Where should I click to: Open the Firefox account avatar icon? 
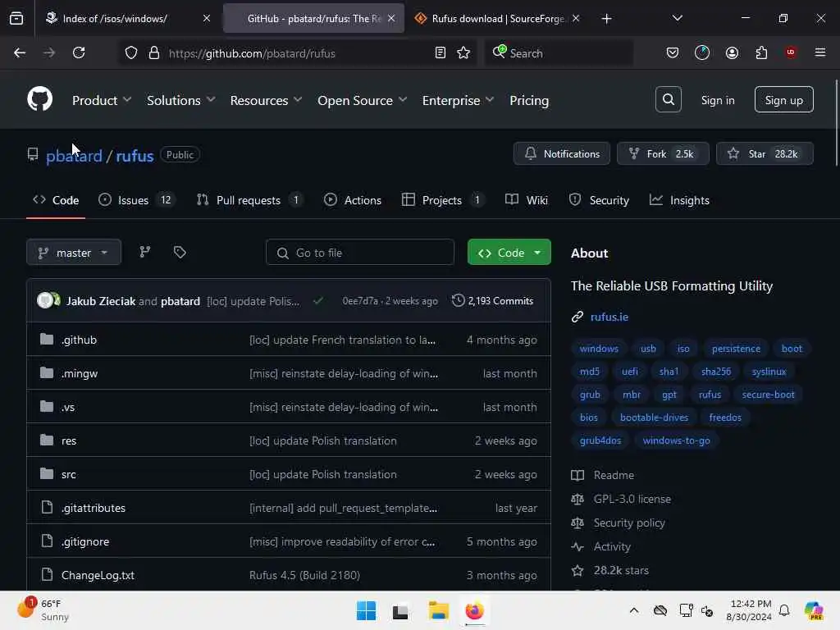[732, 52]
